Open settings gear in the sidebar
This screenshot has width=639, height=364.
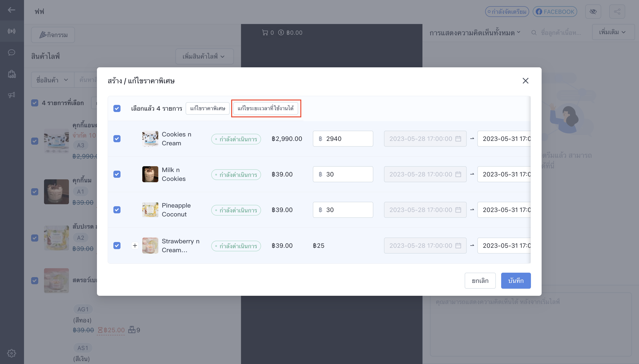(12, 353)
